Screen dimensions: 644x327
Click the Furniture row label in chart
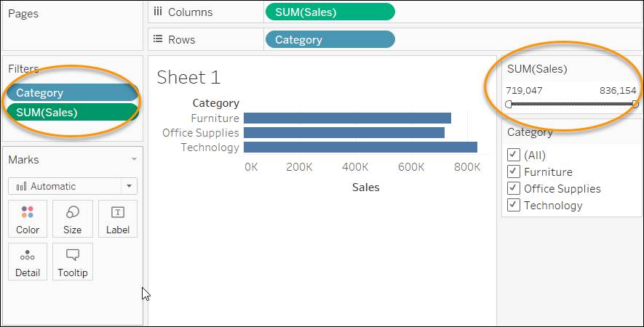(x=215, y=118)
